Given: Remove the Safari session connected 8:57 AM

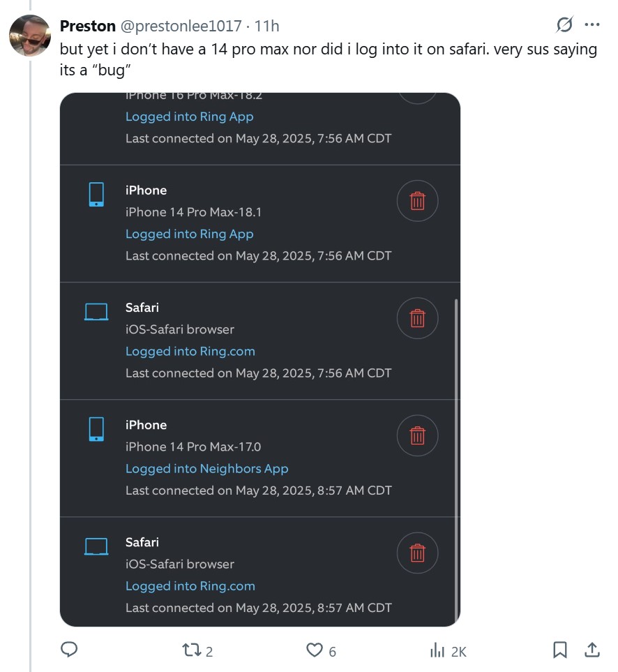Looking at the screenshot, I should coord(417,553).
